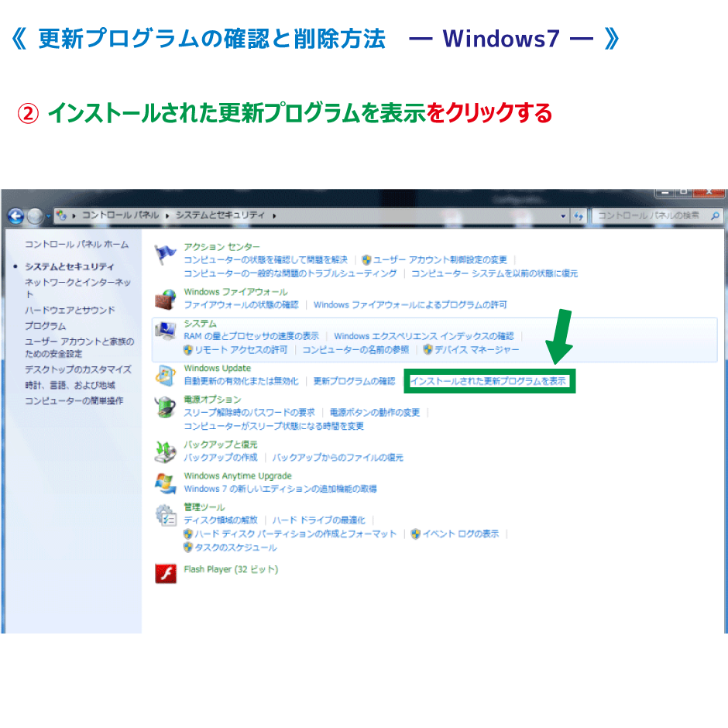Open the address bar history dropdown arrow
728x728 pixels.
coord(563,216)
